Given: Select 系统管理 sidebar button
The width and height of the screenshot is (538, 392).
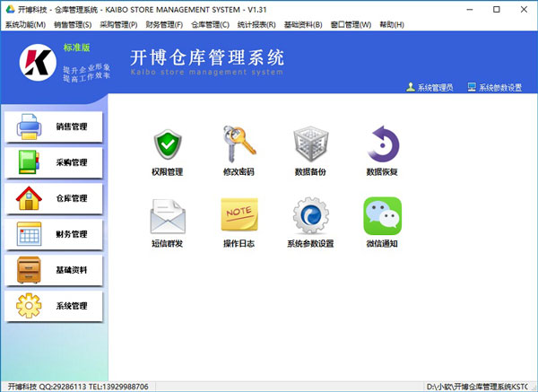Looking at the screenshot, I should (x=53, y=306).
